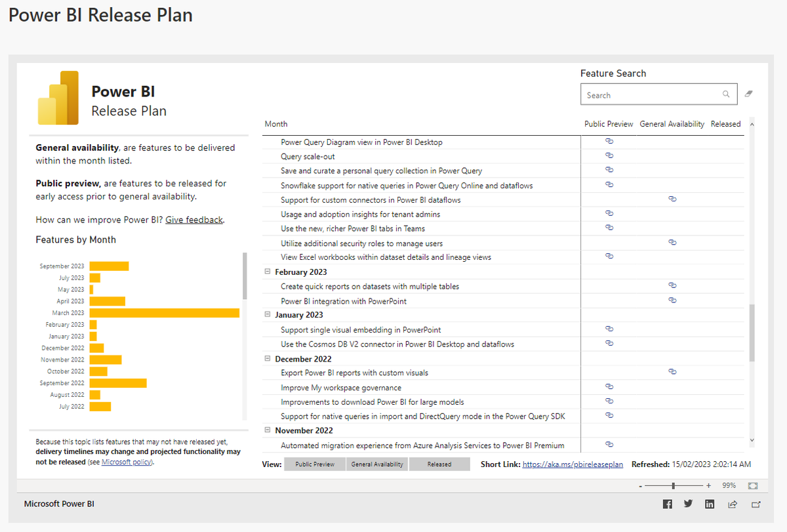787x532 pixels.
Task: Click the full screen focus icon
Action: pos(752,485)
